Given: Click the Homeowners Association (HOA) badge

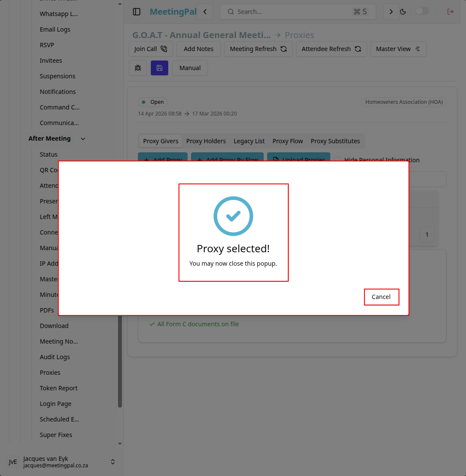Looking at the screenshot, I should (x=404, y=102).
